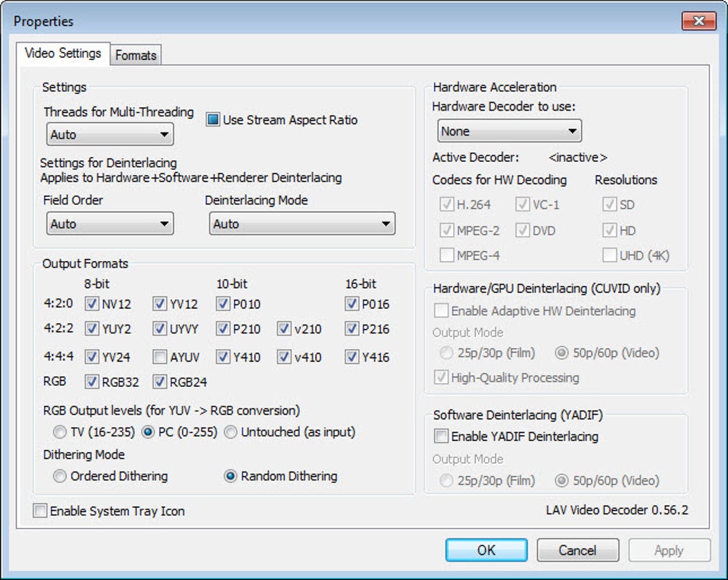Click OK to confirm settings

tap(486, 550)
